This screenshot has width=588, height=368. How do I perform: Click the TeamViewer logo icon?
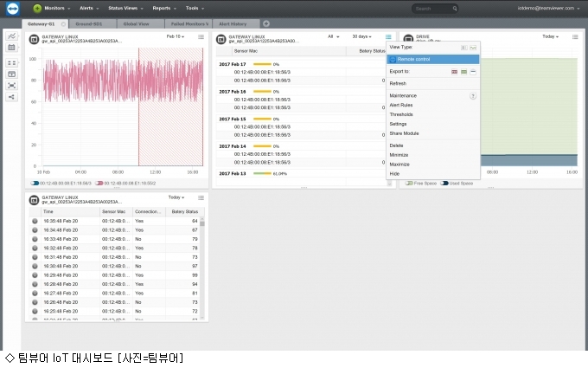13,9
